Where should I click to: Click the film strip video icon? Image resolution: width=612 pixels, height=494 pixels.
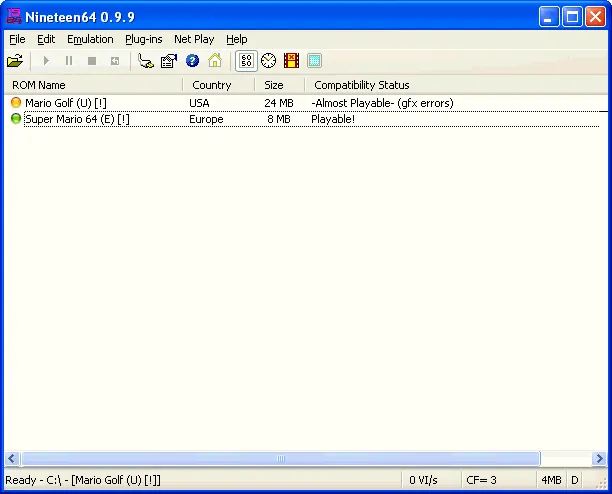(291, 61)
